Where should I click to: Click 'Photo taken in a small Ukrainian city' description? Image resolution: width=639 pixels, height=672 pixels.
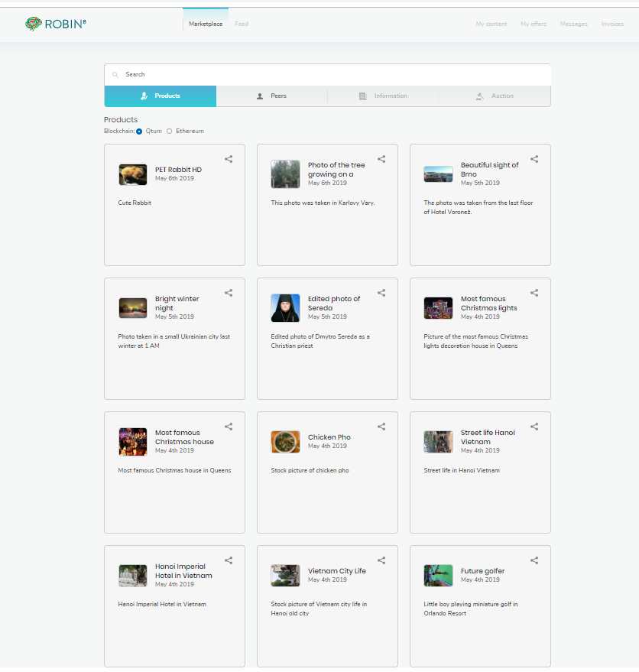point(174,341)
